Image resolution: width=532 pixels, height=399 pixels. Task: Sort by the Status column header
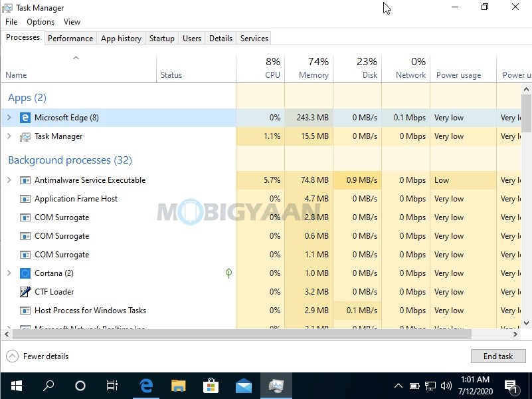pyautogui.click(x=196, y=69)
